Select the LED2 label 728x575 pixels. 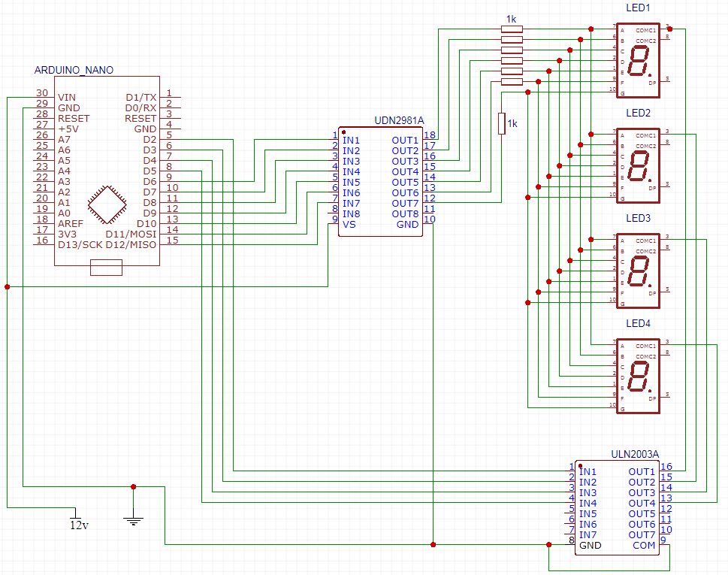click(638, 113)
